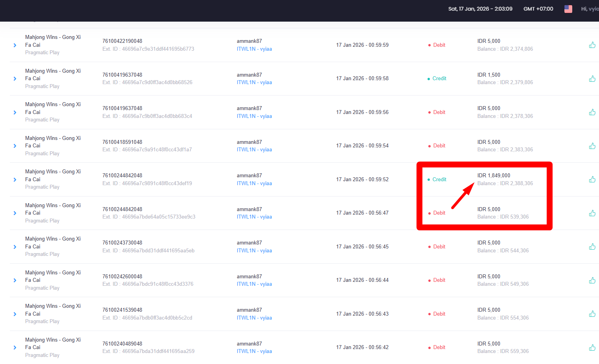Click thumbs-up icon on IDR 1,849,000 credit row
599x364 pixels.
(x=592, y=179)
